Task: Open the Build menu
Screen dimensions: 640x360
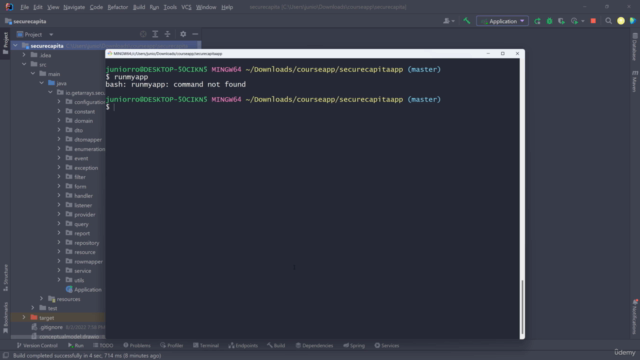Action: coord(139,7)
